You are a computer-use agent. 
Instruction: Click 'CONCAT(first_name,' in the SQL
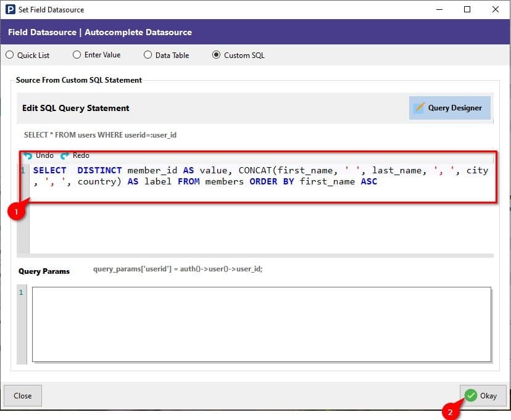click(x=288, y=170)
